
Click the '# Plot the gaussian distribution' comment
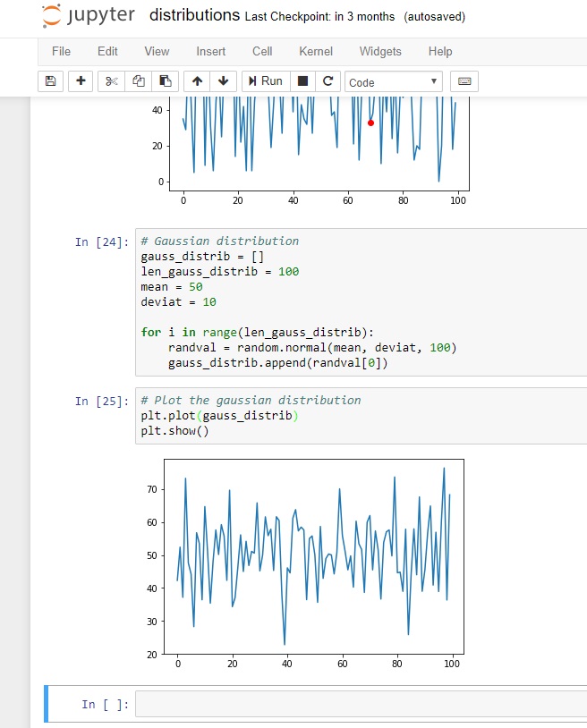[x=251, y=400]
